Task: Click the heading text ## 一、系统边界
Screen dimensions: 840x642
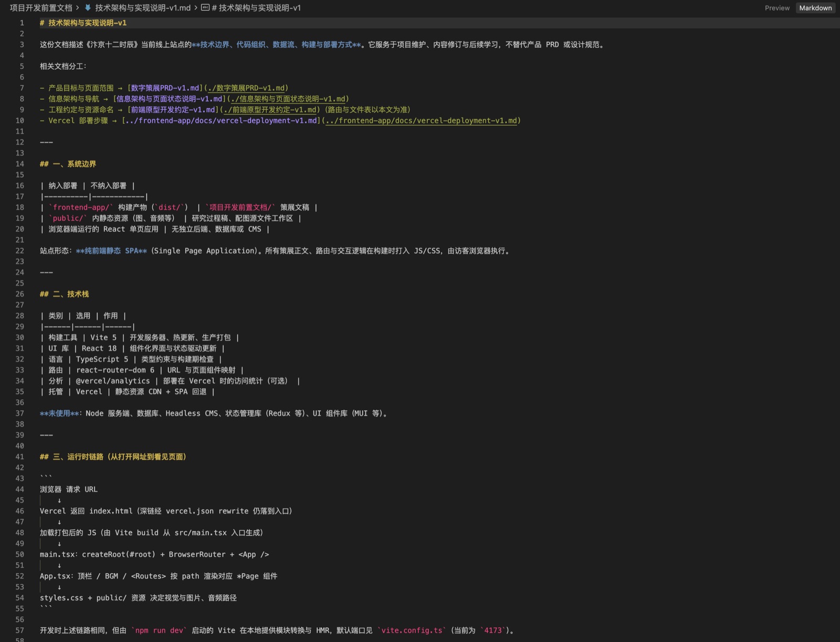Action: coord(68,164)
